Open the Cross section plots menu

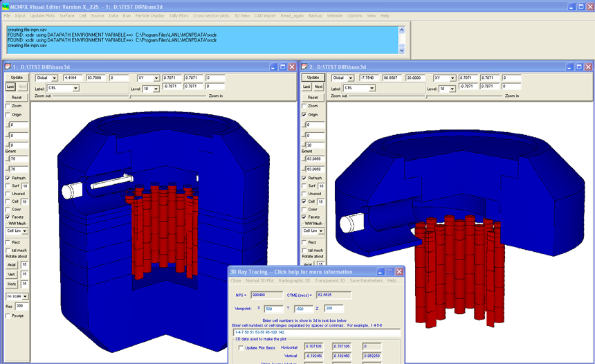tap(211, 15)
